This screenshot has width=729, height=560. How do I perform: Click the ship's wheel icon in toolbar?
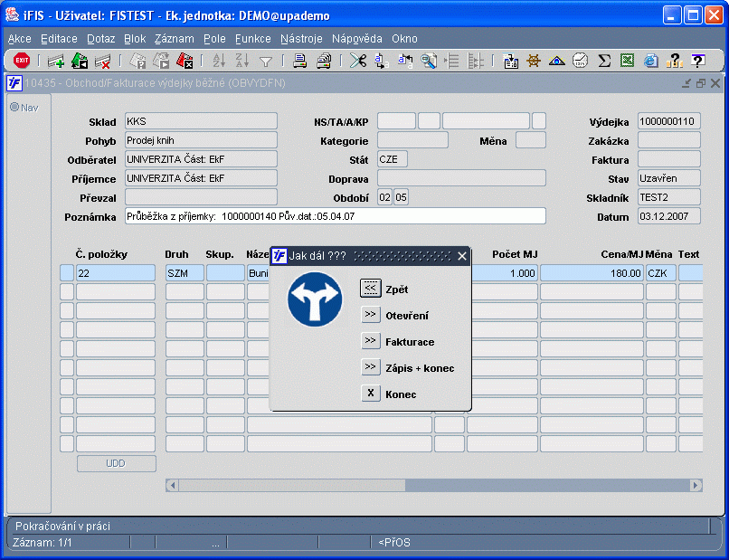[534, 62]
